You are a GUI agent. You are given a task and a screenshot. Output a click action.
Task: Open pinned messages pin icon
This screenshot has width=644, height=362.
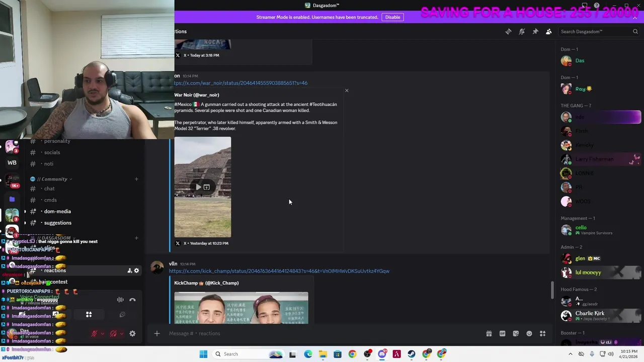pos(535,31)
